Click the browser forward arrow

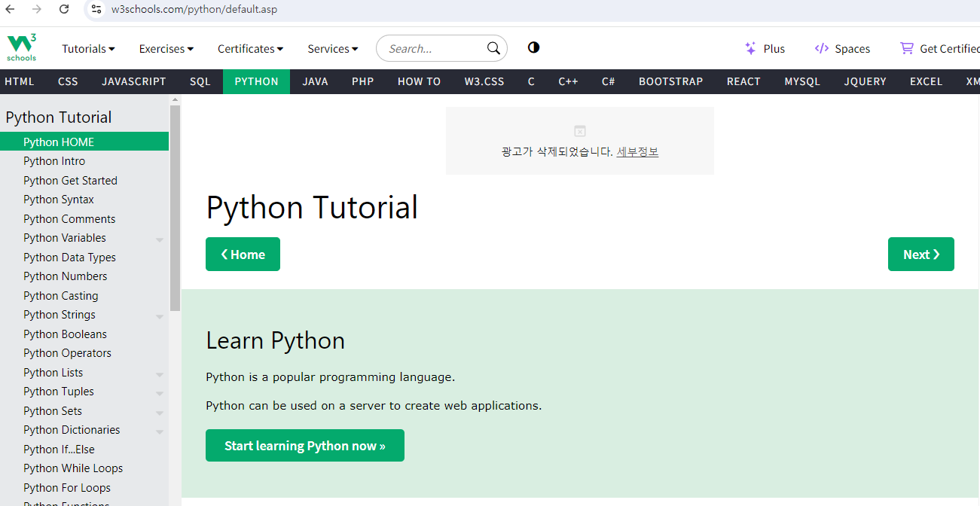37,9
